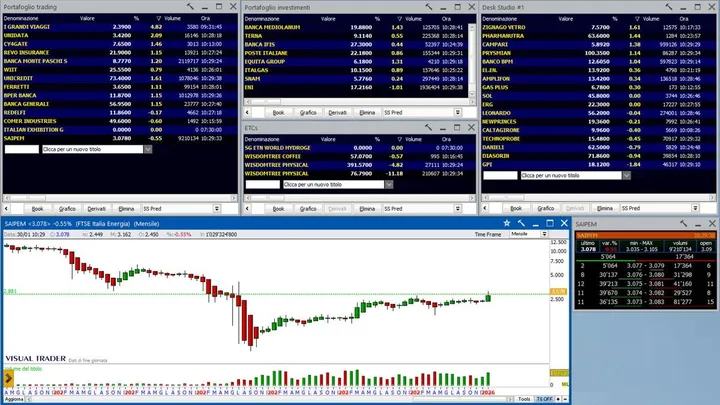Expand new-title combo arrow in Portafoglio trading
720x405 pixels.
148,149
